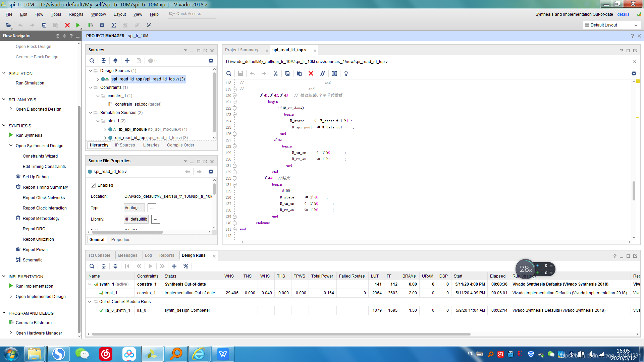Click the red delete X in the editor toolbar
Image resolution: width=644 pixels, height=362 pixels.
pos(311,73)
